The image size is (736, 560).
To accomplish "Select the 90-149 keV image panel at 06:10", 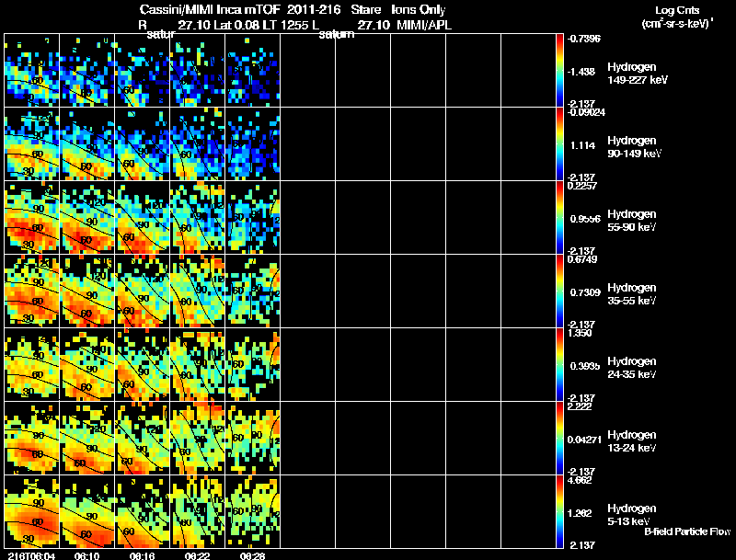I will click(86, 144).
